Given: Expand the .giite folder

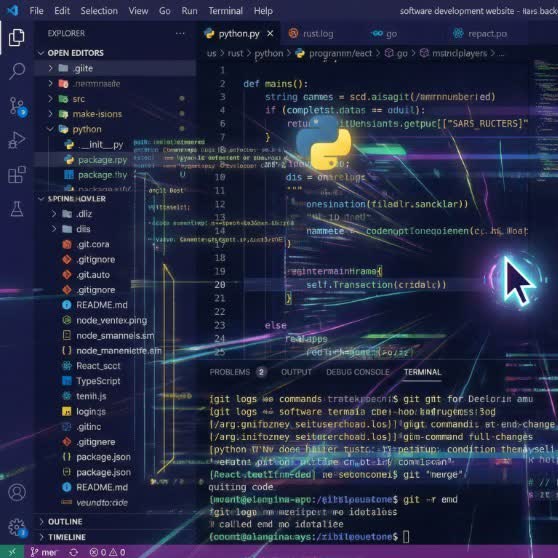Looking at the screenshot, I should click(x=51, y=68).
